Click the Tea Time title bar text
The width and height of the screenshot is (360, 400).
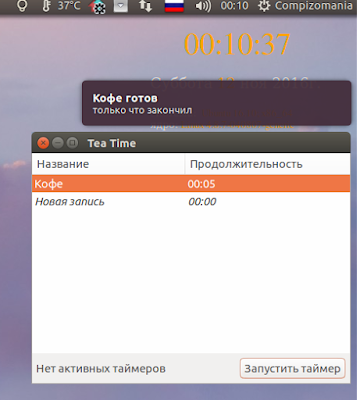coord(112,143)
